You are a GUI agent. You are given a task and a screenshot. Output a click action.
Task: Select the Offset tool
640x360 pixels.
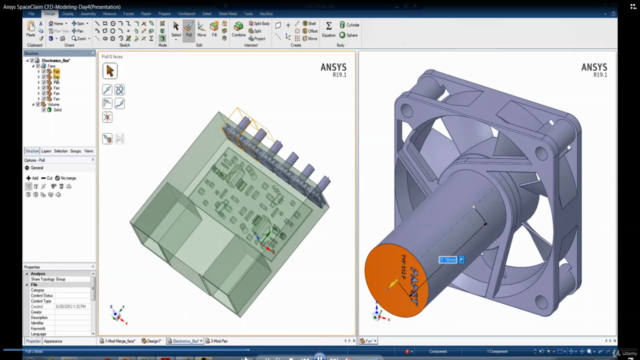310,31
